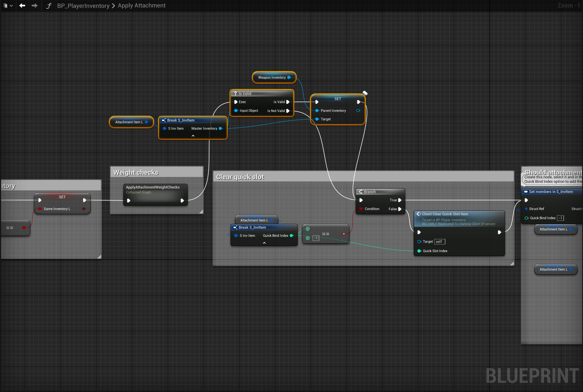
Task: Click BP_PlayerInventory in the breadcrumb
Action: [x=83, y=6]
